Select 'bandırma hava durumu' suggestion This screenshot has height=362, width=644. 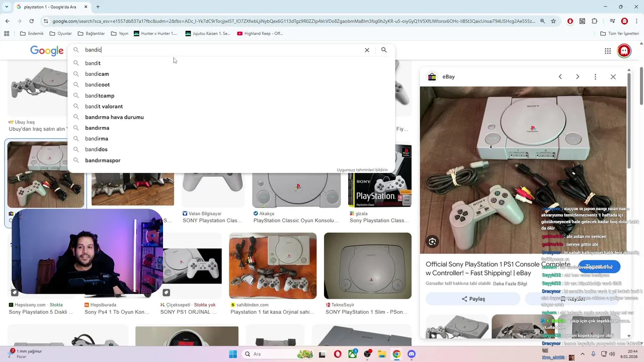(231, 117)
